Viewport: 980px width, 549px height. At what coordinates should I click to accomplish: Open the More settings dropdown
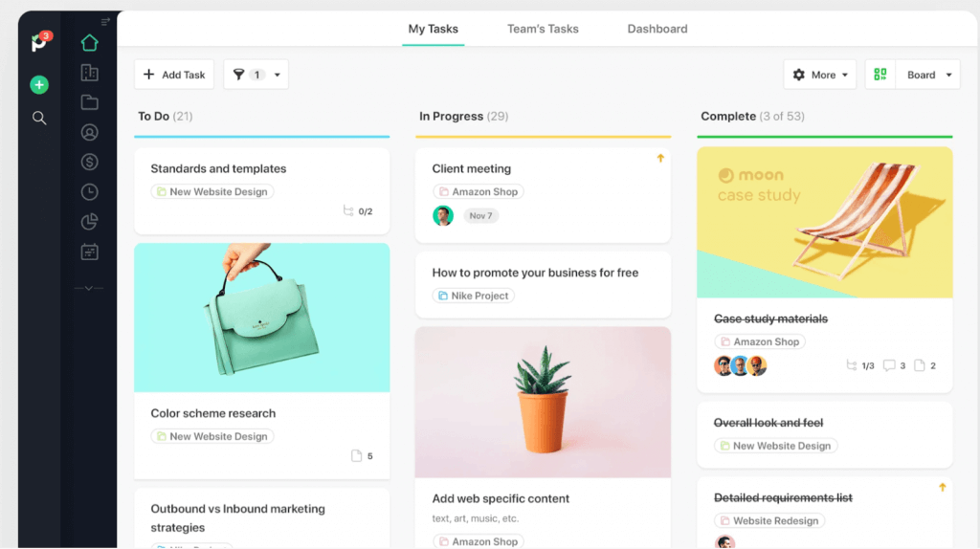click(820, 75)
